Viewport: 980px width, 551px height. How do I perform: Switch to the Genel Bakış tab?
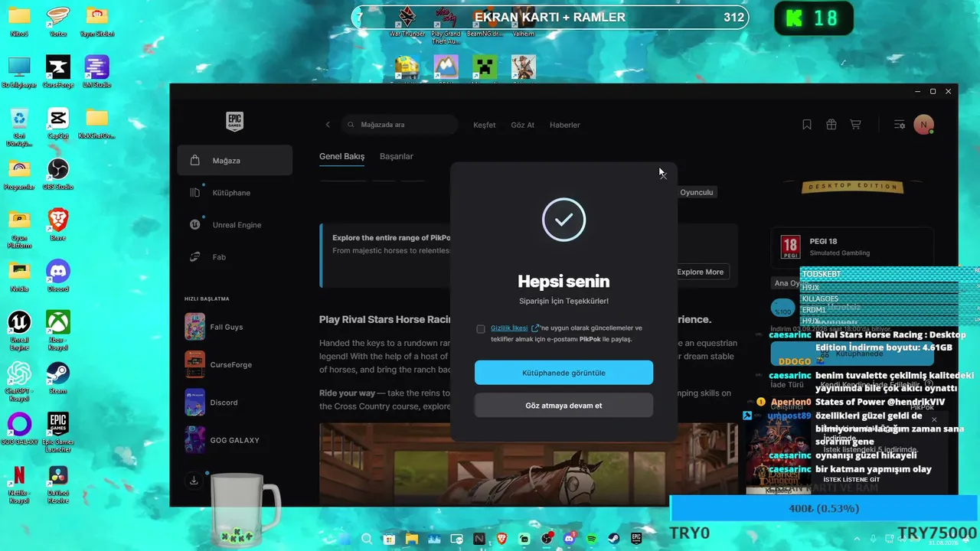[x=341, y=156]
